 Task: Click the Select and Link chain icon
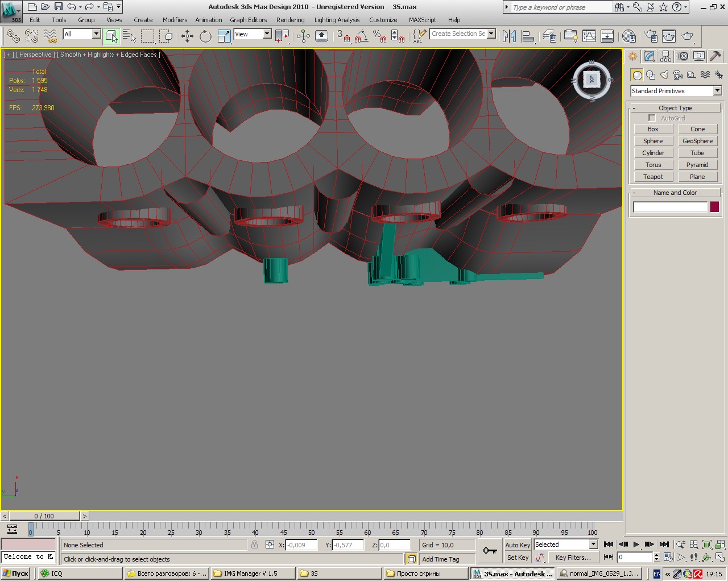13,36
